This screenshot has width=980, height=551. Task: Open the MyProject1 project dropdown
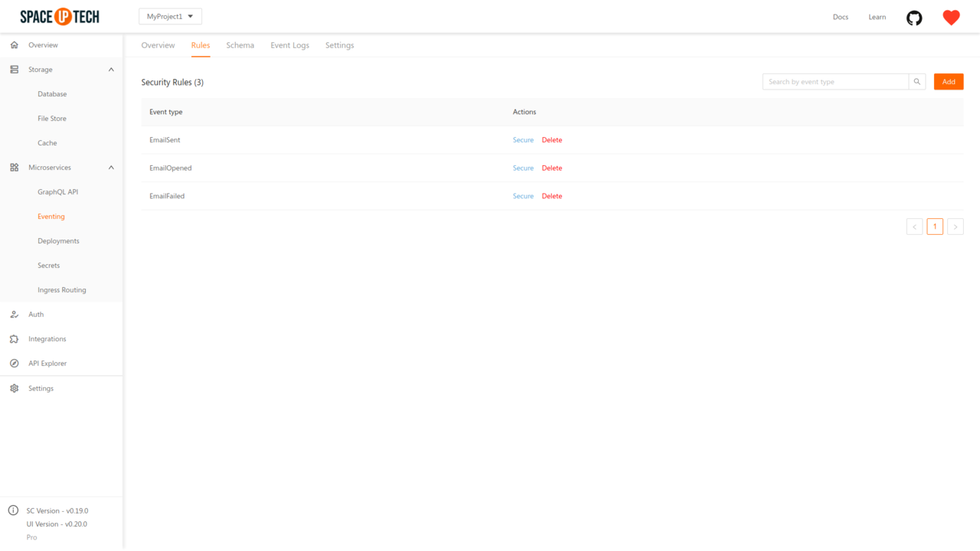tap(170, 17)
